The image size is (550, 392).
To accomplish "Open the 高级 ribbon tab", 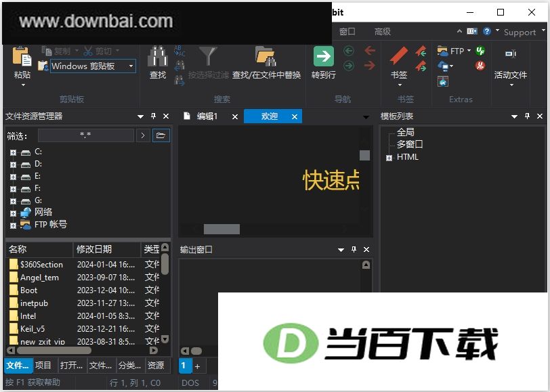I will point(382,32).
